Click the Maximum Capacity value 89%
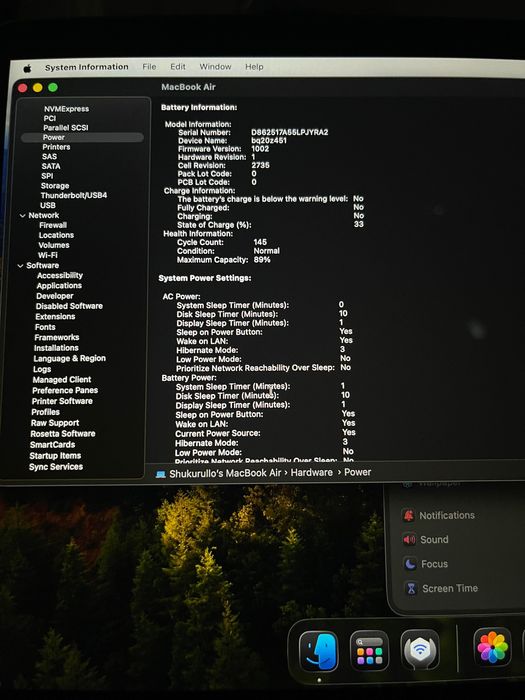This screenshot has height=700, width=525. [262, 260]
